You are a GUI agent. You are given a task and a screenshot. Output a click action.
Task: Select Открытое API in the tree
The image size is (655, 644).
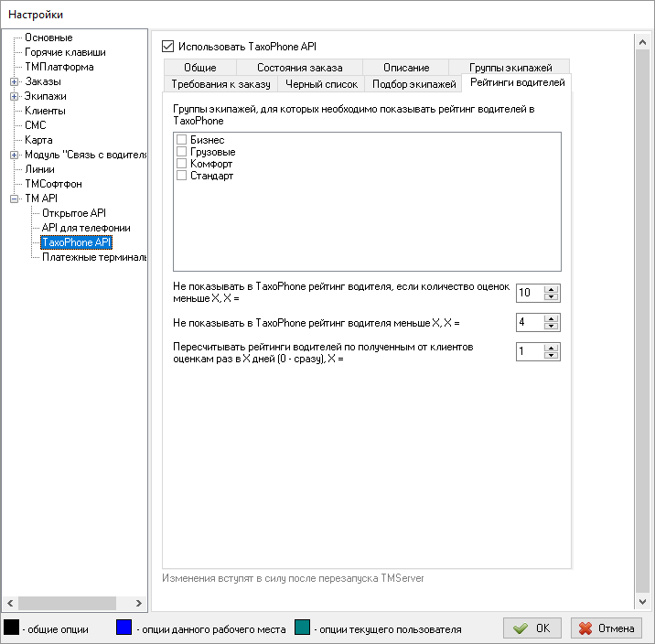point(74,213)
